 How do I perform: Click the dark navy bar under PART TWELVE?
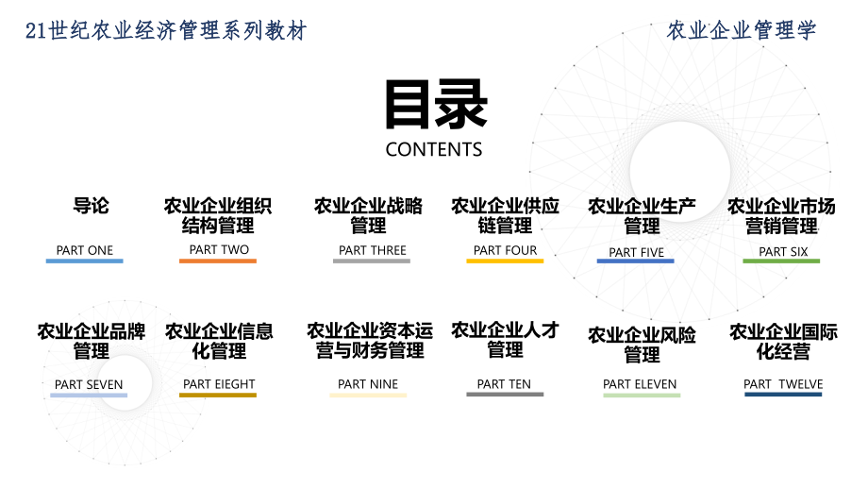[x=783, y=395]
